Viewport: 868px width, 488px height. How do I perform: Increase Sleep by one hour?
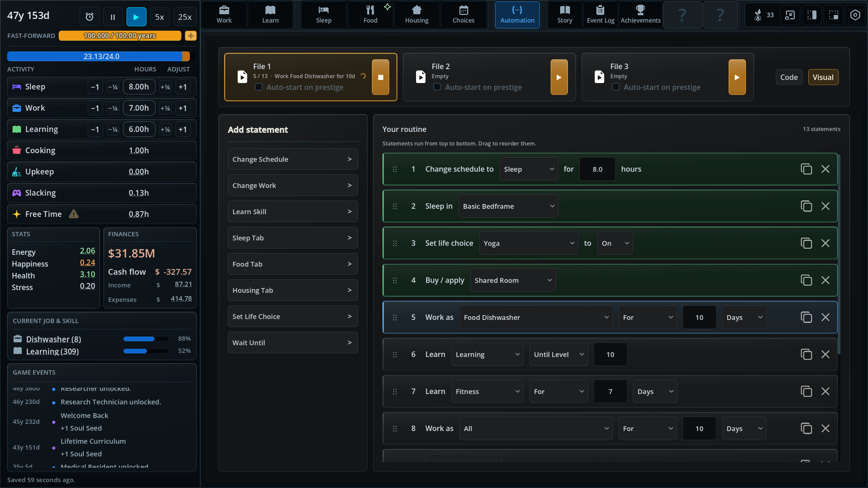[x=183, y=87]
